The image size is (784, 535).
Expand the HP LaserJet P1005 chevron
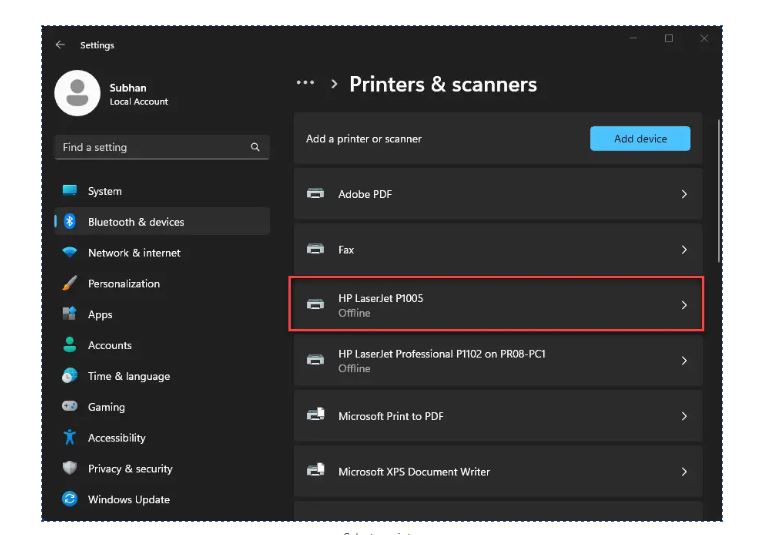point(684,305)
